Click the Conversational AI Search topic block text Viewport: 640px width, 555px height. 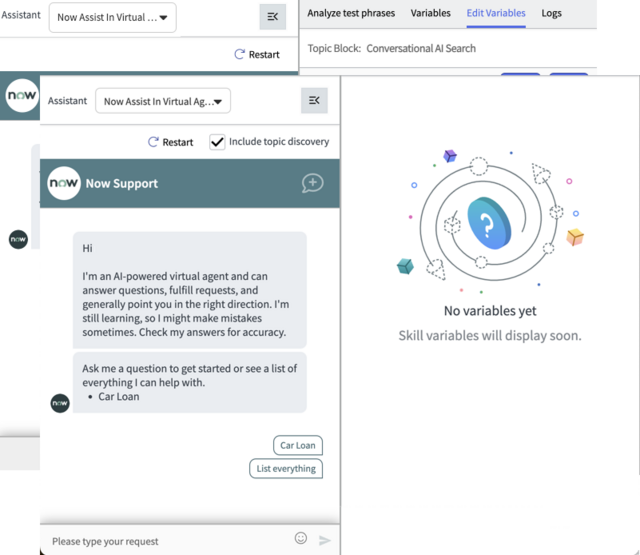coord(421,48)
